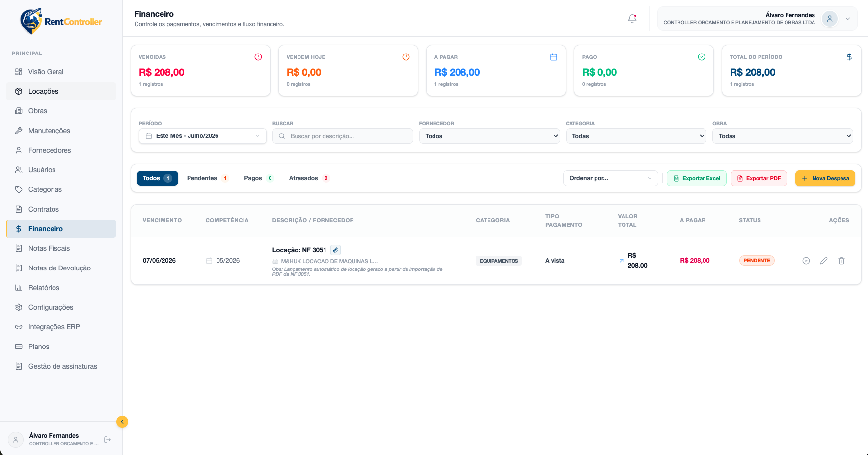Click the Nova Despesa button

(x=825, y=178)
